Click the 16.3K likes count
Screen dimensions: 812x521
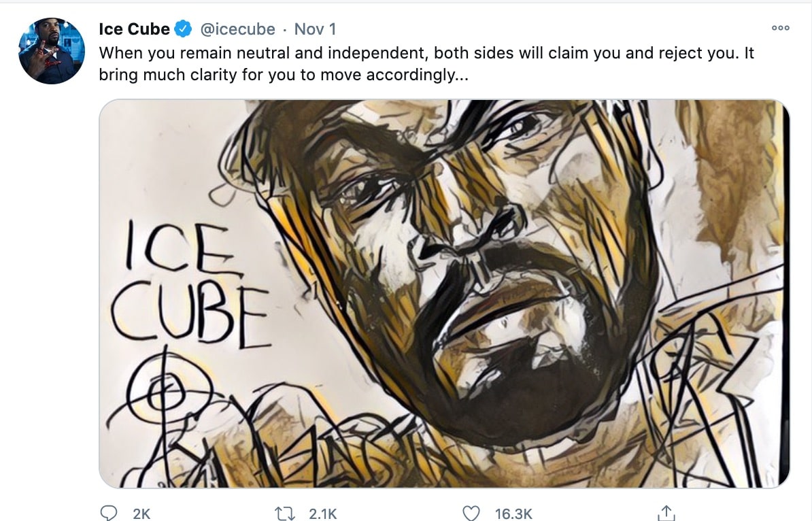point(513,514)
